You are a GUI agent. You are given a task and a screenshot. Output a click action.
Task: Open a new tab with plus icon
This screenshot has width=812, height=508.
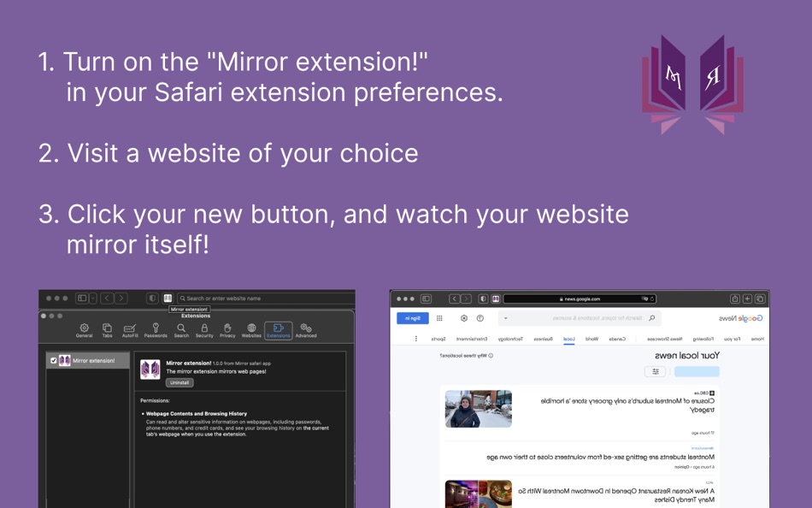click(747, 298)
